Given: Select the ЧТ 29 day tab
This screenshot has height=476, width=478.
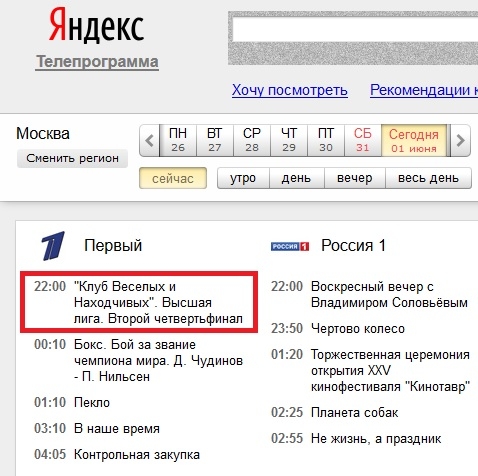Looking at the screenshot, I should 289,140.
